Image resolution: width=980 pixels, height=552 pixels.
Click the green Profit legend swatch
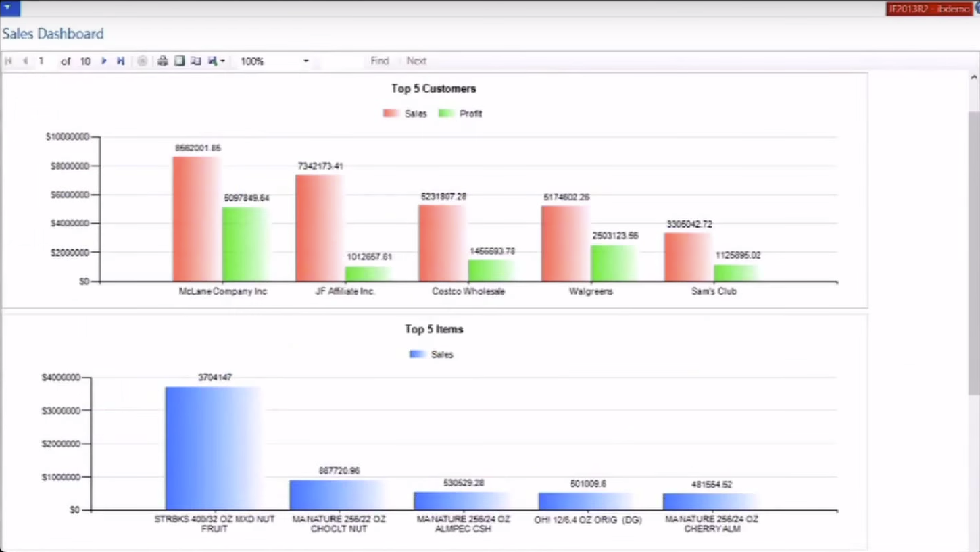[446, 114]
